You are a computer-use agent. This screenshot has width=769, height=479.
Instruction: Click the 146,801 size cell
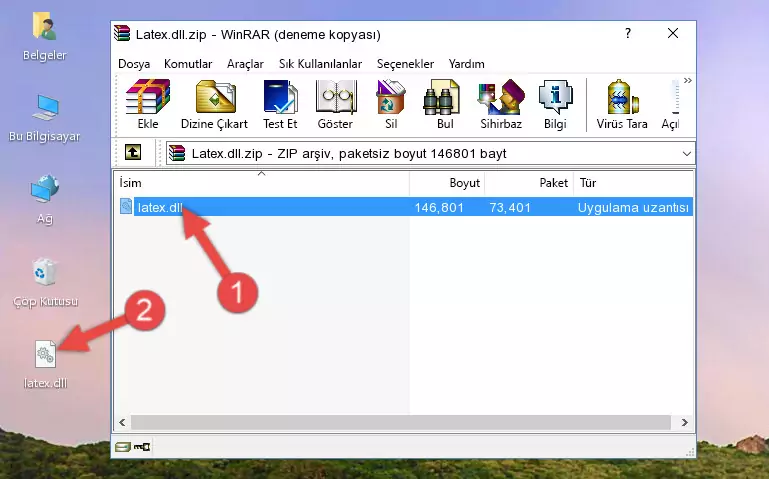click(x=439, y=207)
